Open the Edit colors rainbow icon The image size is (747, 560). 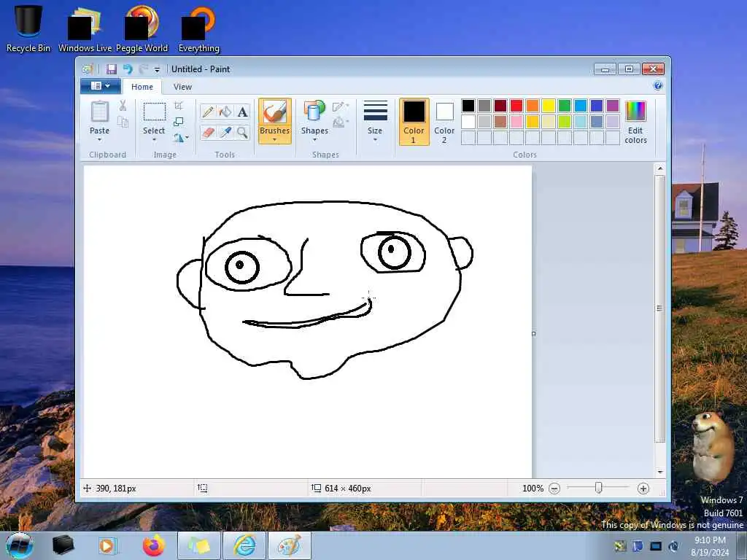click(x=635, y=111)
